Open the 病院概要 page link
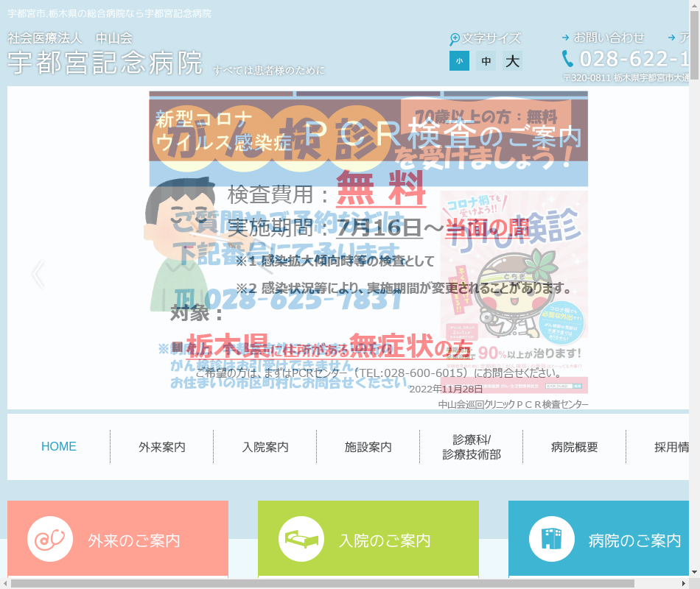Image resolution: width=700 pixels, height=589 pixels. click(x=575, y=447)
